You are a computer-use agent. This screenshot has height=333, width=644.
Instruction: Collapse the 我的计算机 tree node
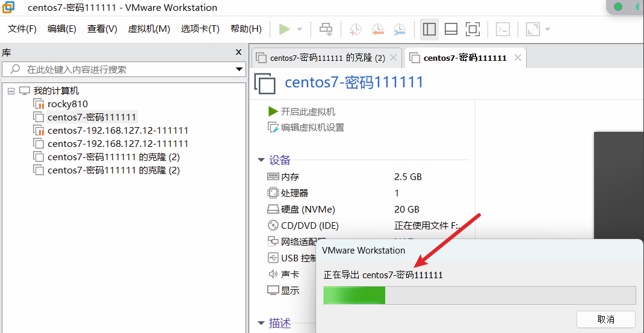coord(11,92)
